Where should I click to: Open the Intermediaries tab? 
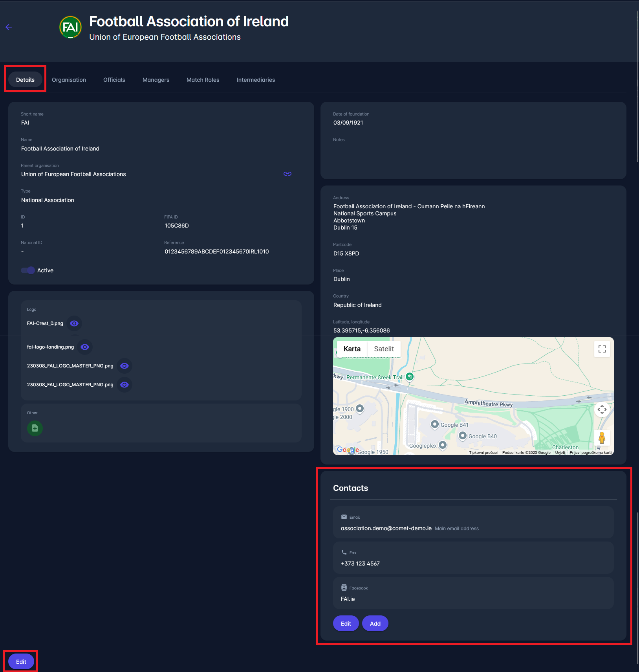point(256,80)
